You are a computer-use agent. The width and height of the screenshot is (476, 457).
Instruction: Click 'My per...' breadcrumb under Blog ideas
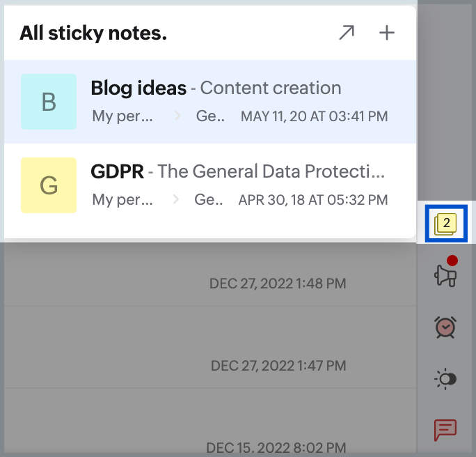(x=122, y=116)
